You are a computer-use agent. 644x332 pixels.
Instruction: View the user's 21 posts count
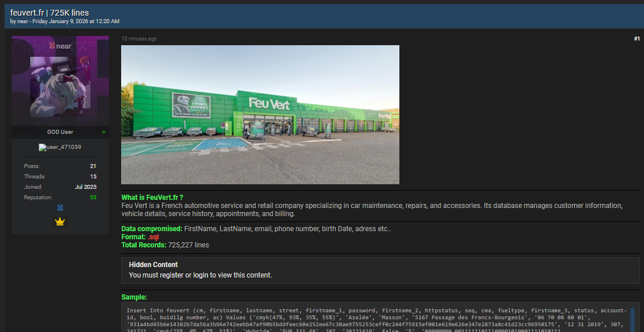pyautogui.click(x=93, y=166)
